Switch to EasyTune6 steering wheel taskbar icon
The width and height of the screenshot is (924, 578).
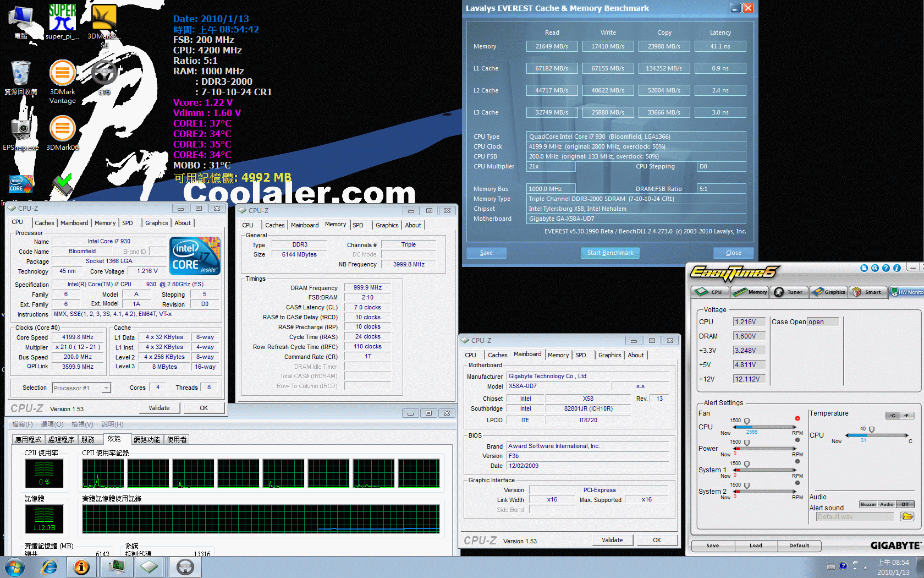point(185,566)
